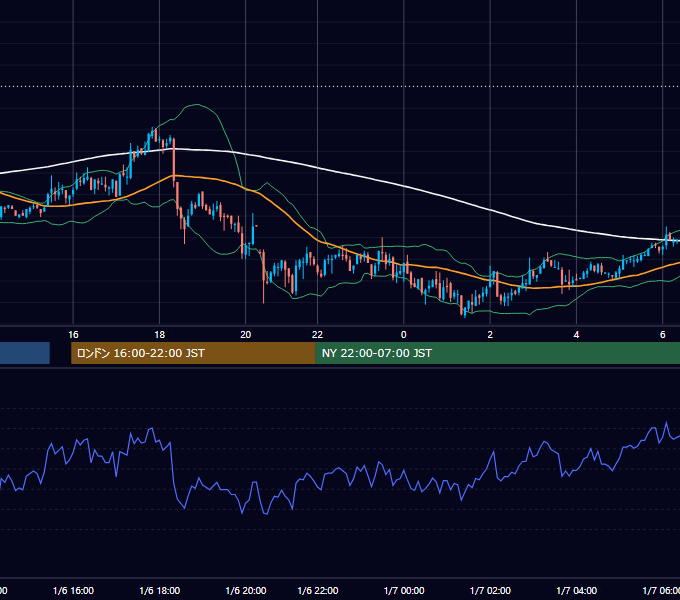Click the 1/6 22:00 label on lower axis
This screenshot has height=600, width=680.
[318, 590]
